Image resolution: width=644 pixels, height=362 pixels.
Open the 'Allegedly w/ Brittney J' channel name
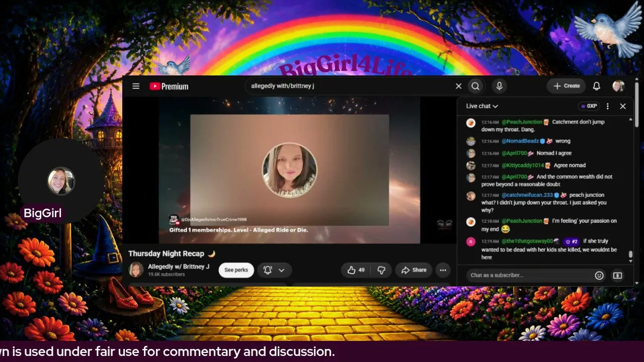coord(179,266)
